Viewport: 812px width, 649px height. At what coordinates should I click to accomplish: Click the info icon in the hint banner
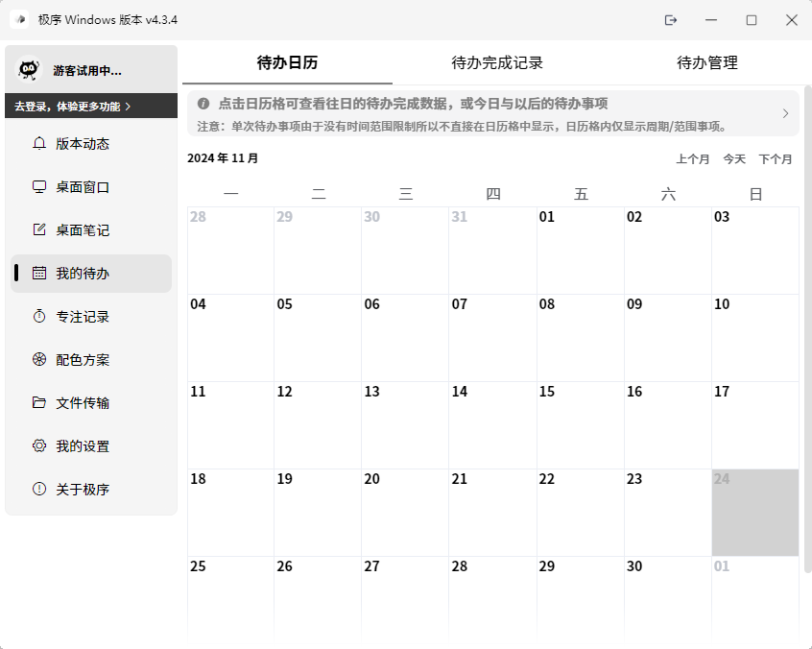coord(203,104)
